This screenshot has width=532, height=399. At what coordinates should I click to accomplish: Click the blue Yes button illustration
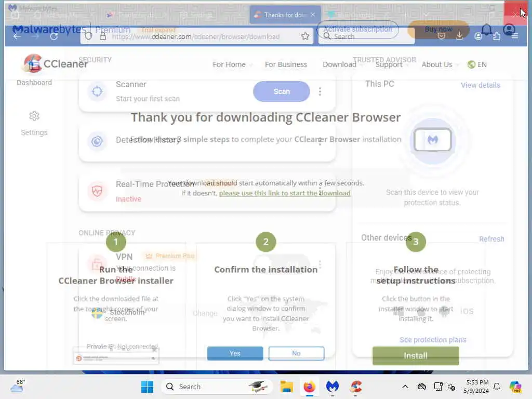(x=235, y=353)
